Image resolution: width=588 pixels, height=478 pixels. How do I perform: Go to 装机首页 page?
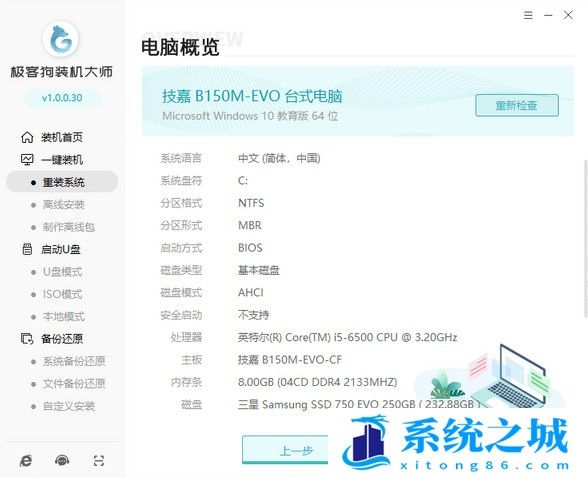(x=62, y=137)
